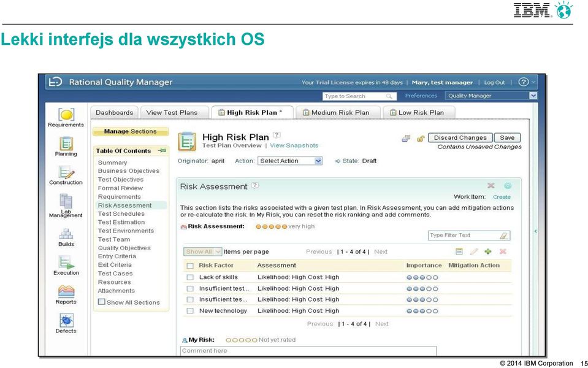This screenshot has height=368, width=588.
Task: Click the Log Out link
Action: (494, 83)
